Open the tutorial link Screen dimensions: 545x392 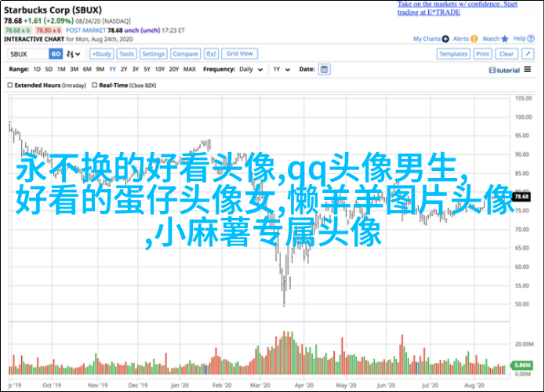point(504,71)
